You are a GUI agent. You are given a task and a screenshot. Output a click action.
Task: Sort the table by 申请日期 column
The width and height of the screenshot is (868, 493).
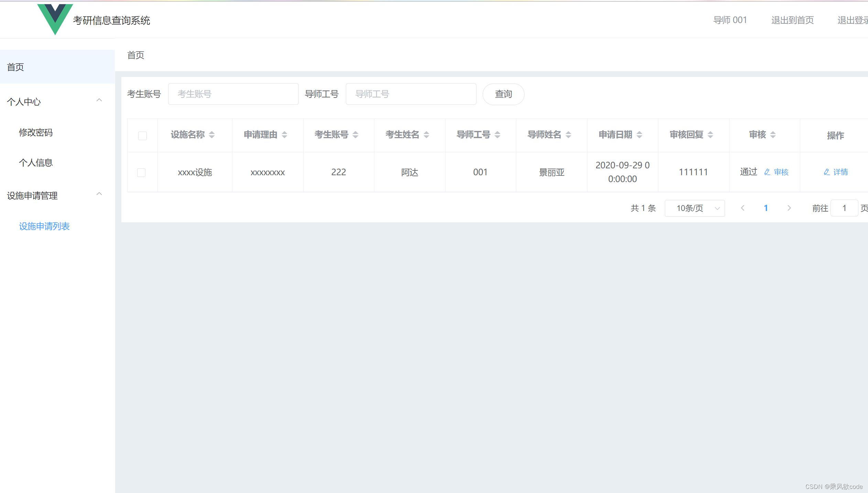tap(639, 135)
